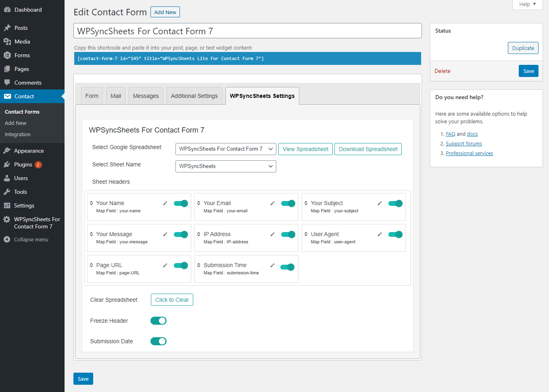Open Add New in Contact submenu
This screenshot has width=549, height=392.
[x=16, y=123]
